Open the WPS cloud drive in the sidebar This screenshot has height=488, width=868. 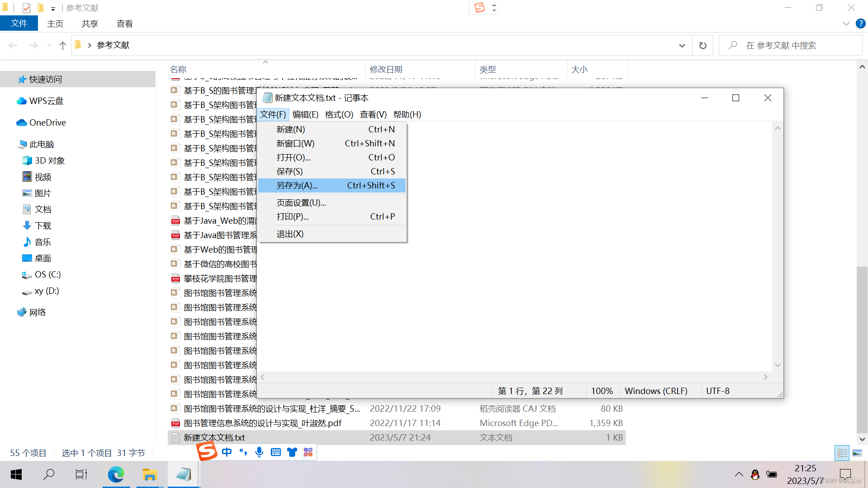point(46,101)
